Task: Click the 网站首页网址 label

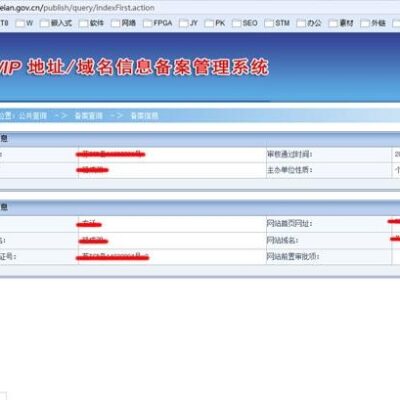Action: 289,224
